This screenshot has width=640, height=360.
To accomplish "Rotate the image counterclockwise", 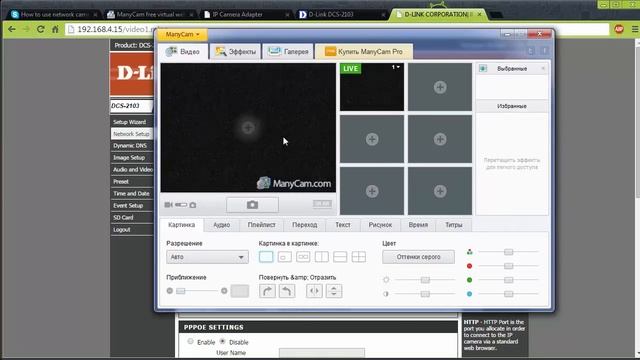I will coord(287,291).
